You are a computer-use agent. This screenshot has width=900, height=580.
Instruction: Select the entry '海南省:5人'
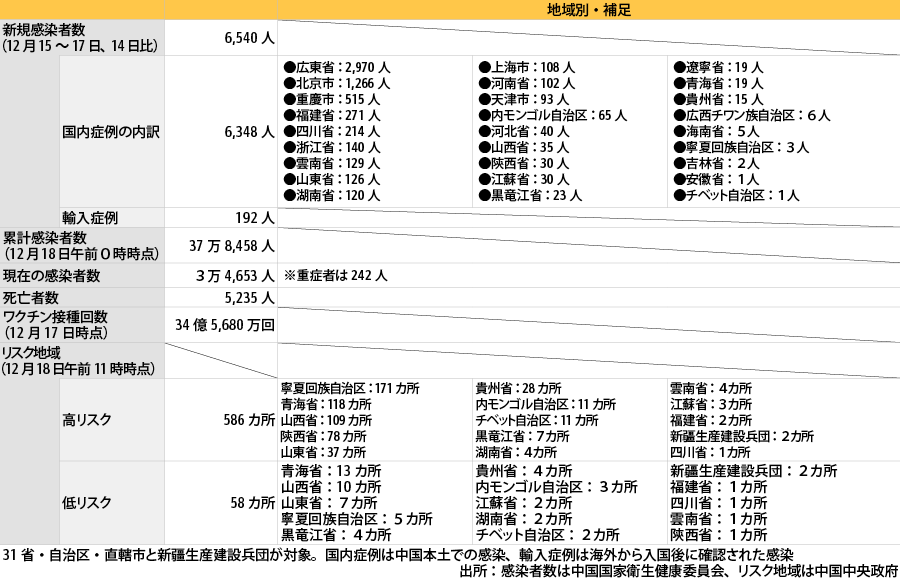point(716,132)
